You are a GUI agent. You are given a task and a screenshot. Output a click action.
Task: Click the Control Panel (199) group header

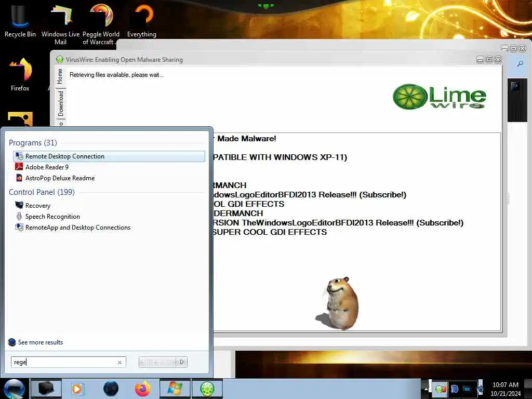(x=42, y=192)
